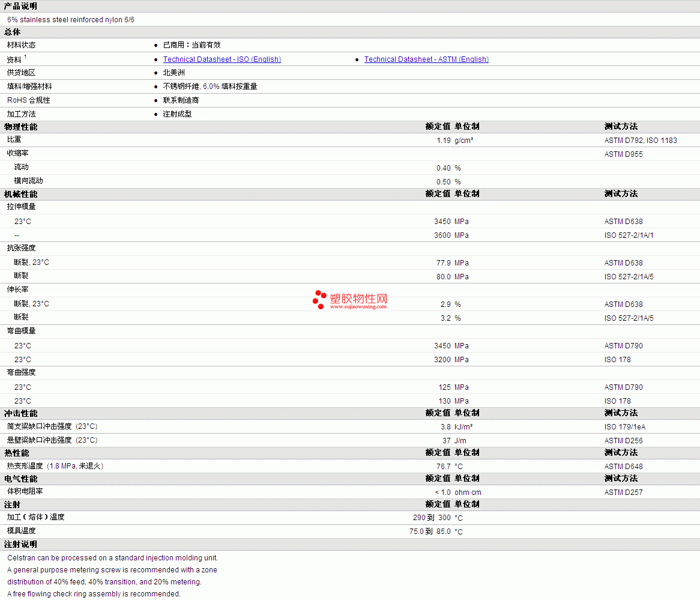Click the 'Celstran can be processed' note line
The image size is (700, 600).
tap(112, 558)
